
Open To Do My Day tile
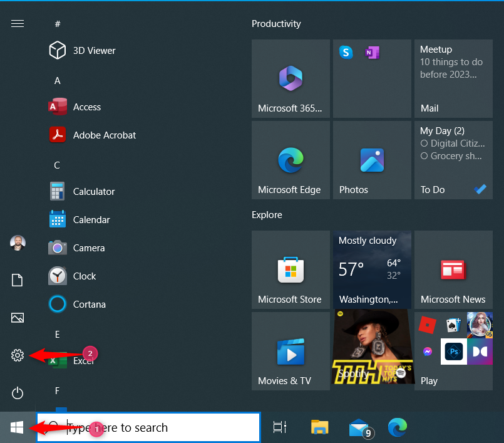point(453,160)
